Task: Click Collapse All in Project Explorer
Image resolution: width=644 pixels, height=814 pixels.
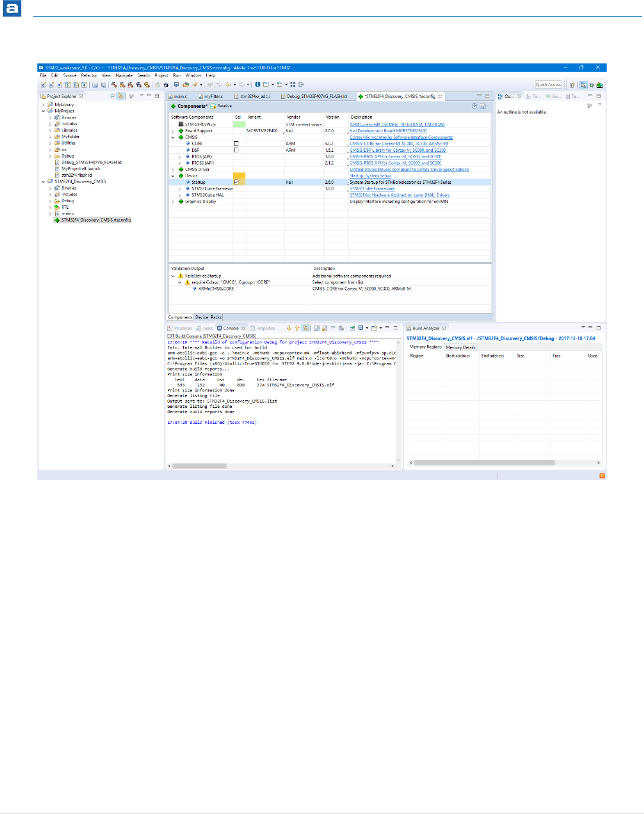Action: point(113,96)
